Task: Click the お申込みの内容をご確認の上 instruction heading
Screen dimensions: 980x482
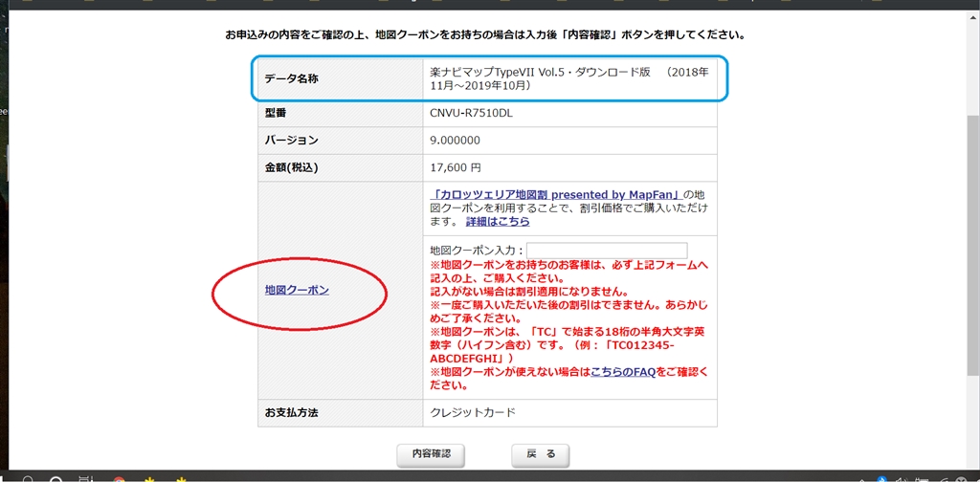Action: [x=485, y=35]
